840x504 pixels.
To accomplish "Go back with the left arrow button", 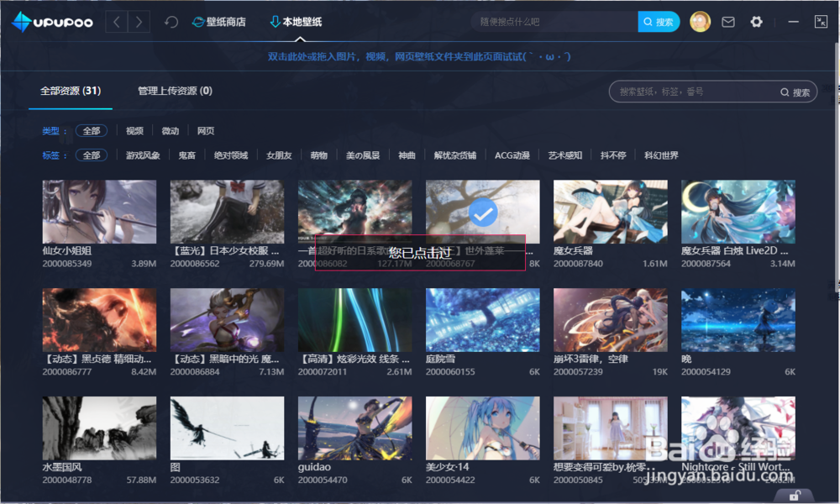I will [117, 22].
